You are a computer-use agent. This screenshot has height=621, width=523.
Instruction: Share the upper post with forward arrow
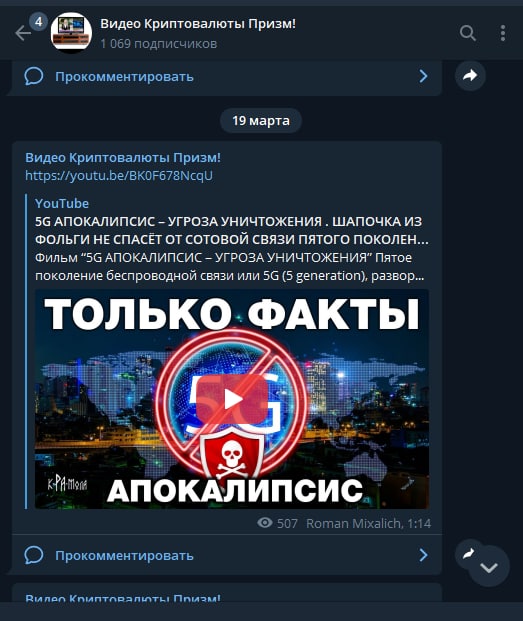pos(470,75)
